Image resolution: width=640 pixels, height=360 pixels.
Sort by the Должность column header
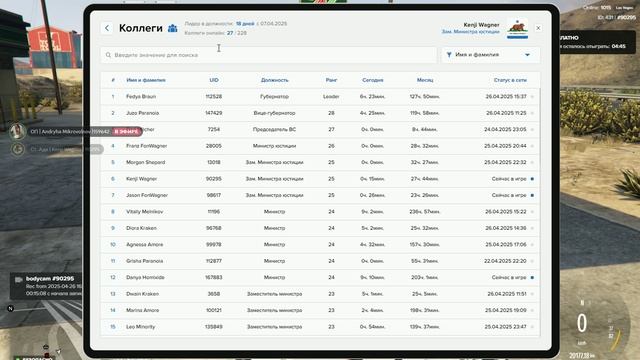pyautogui.click(x=274, y=80)
